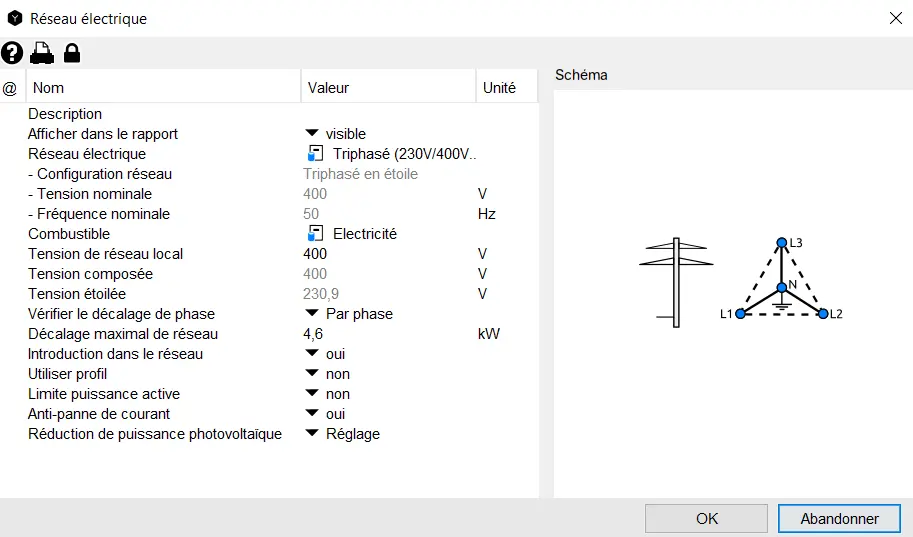Switch the Anti-panne de courant option
Screen dimensions: 913x537
(x=311, y=414)
